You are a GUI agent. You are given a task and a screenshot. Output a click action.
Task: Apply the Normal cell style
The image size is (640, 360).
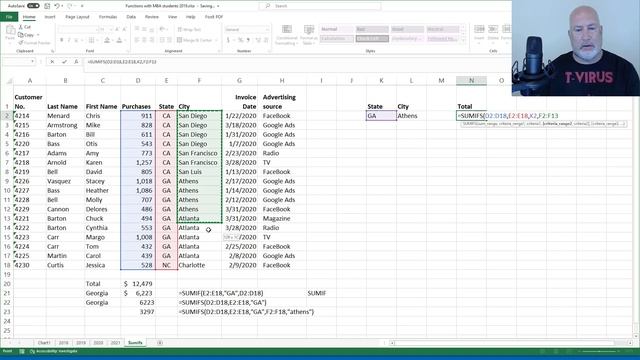(x=336, y=29)
